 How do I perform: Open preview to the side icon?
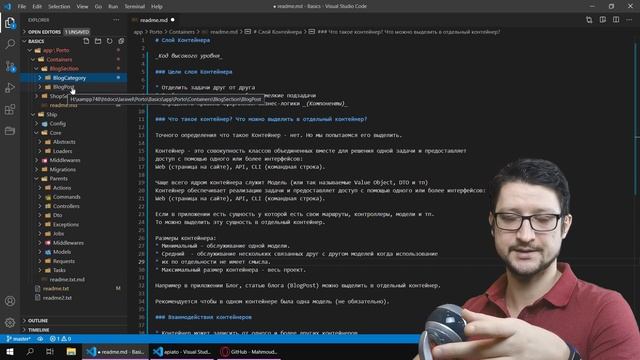click(x=602, y=20)
